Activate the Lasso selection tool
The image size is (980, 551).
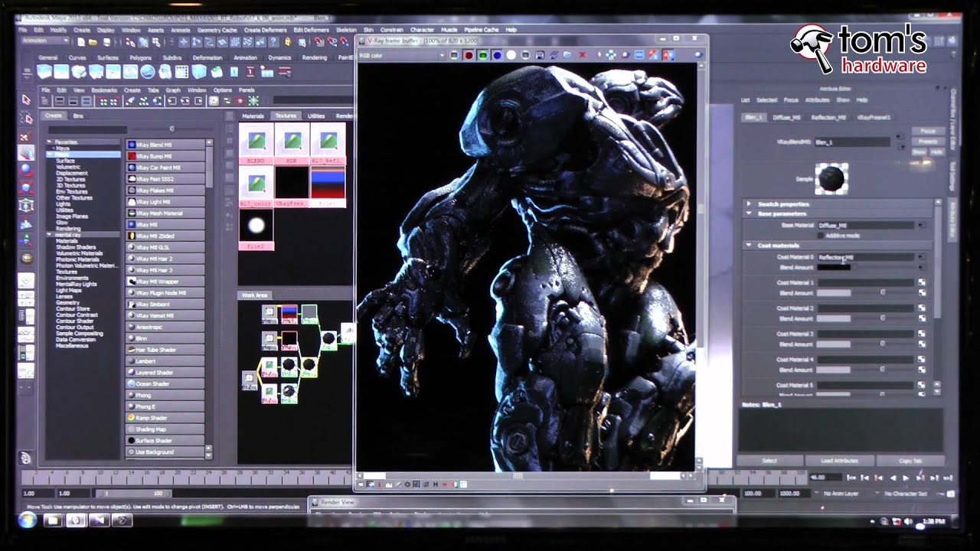[26, 118]
